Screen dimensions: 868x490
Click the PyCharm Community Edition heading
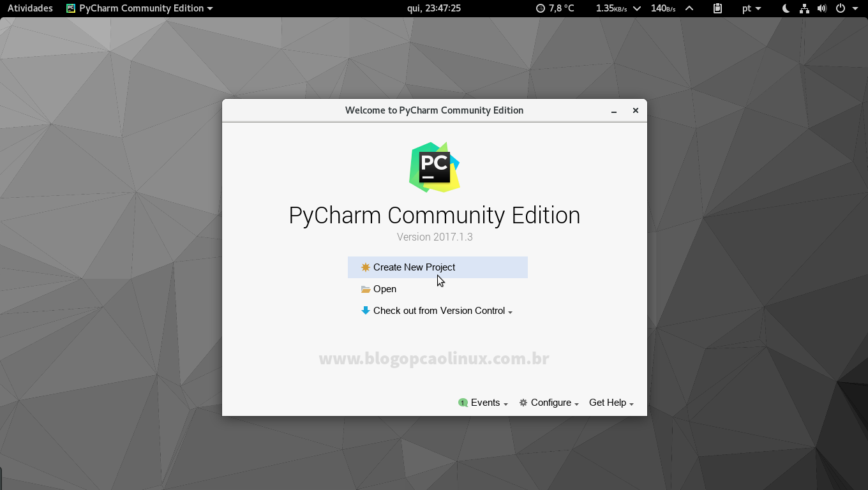[435, 216]
